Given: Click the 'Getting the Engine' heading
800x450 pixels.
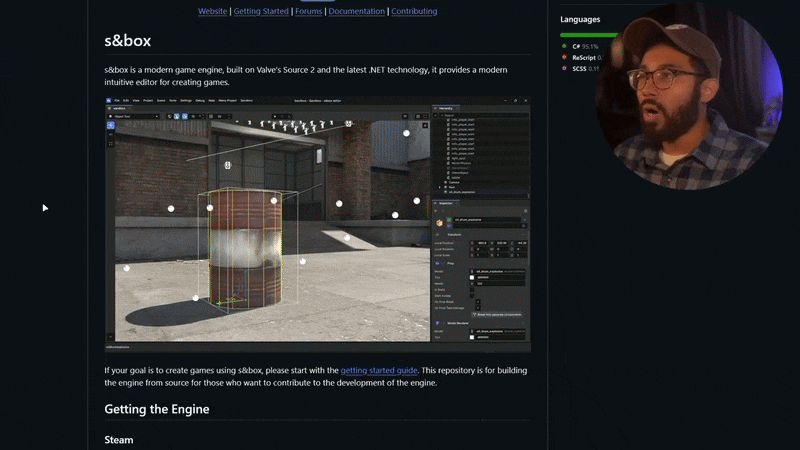Looking at the screenshot, I should click(157, 409).
